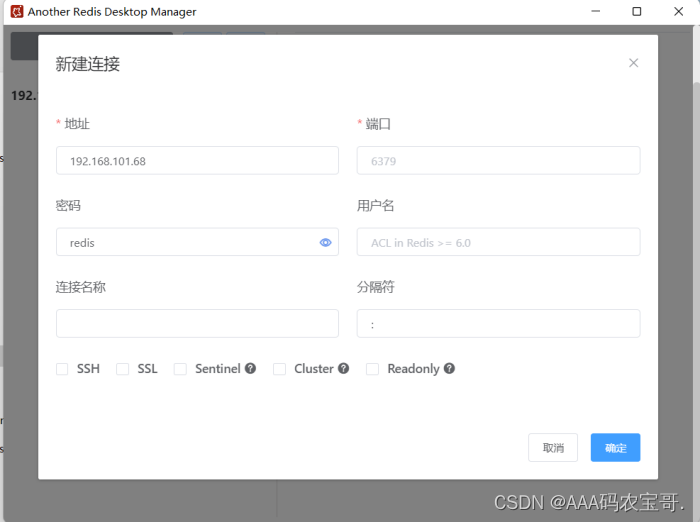Maximize the application window

[x=637, y=12]
